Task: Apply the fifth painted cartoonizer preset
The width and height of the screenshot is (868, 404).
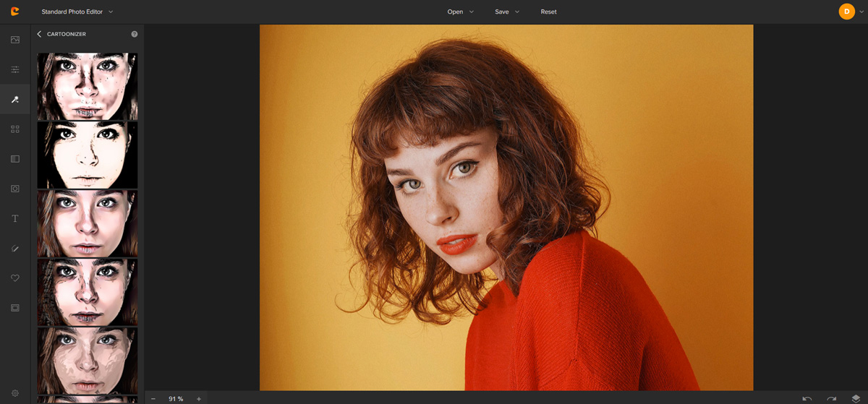Action: coord(88,361)
